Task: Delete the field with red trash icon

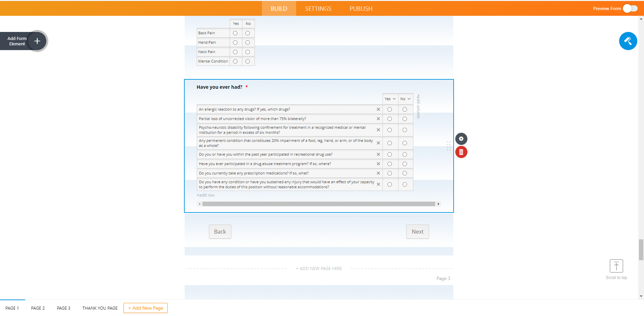Action: [x=461, y=152]
